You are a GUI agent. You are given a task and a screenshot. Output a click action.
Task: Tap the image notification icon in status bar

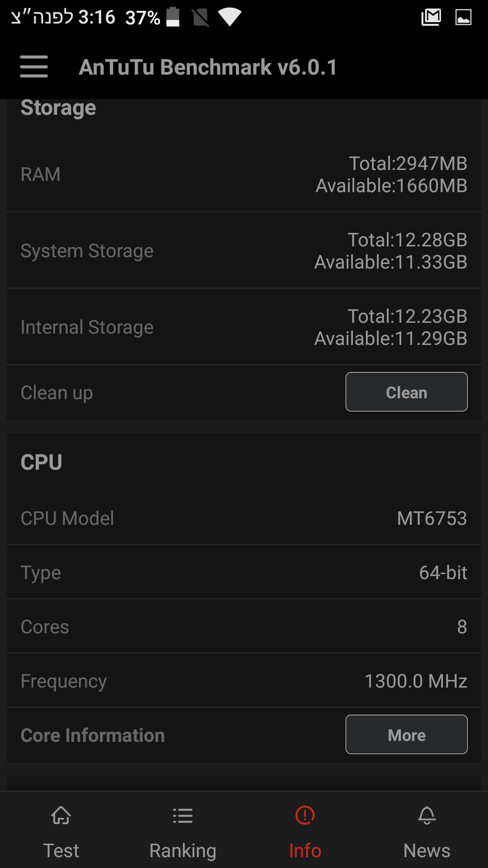[x=463, y=18]
